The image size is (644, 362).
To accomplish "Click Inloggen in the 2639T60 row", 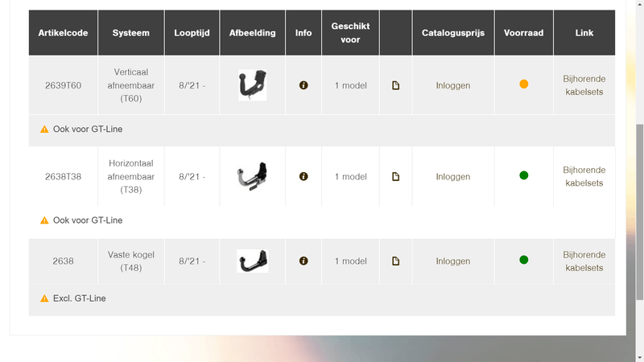I will pyautogui.click(x=453, y=85).
